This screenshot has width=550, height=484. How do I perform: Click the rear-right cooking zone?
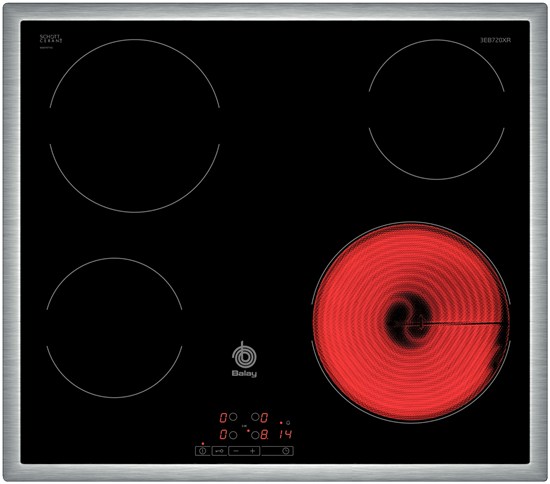click(437, 109)
